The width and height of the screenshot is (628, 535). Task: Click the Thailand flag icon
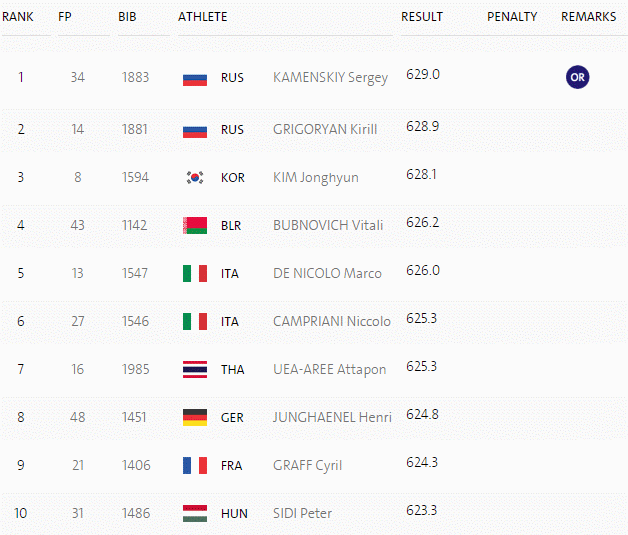pos(195,369)
